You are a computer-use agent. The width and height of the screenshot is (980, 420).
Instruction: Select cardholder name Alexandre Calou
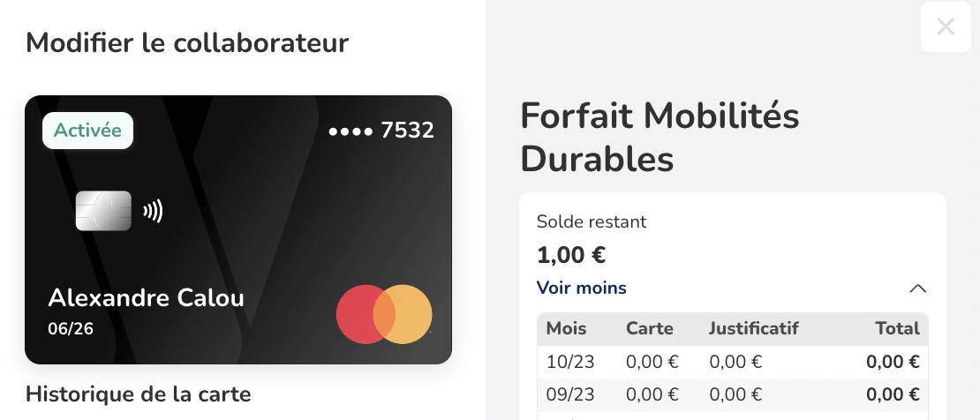point(146,297)
